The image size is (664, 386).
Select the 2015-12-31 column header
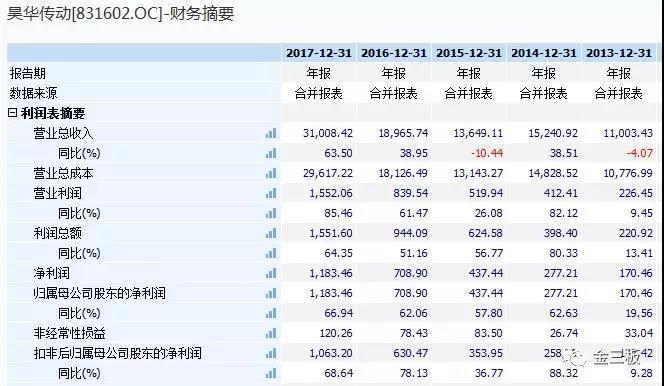(469, 53)
